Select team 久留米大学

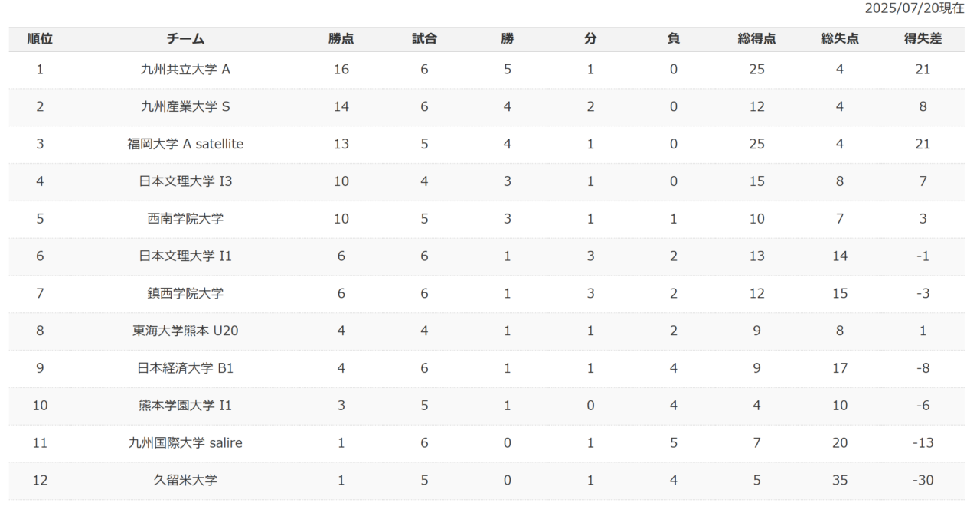pyautogui.click(x=185, y=481)
